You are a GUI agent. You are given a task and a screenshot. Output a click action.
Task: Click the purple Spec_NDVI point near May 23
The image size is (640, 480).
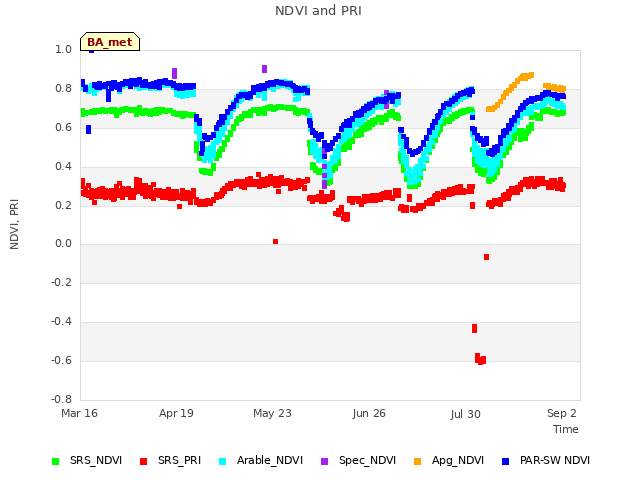[x=264, y=69]
